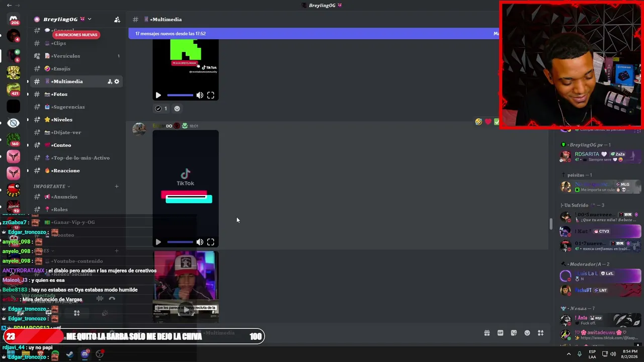
Task: Open the emoji picker in message bar
Action: click(527, 333)
